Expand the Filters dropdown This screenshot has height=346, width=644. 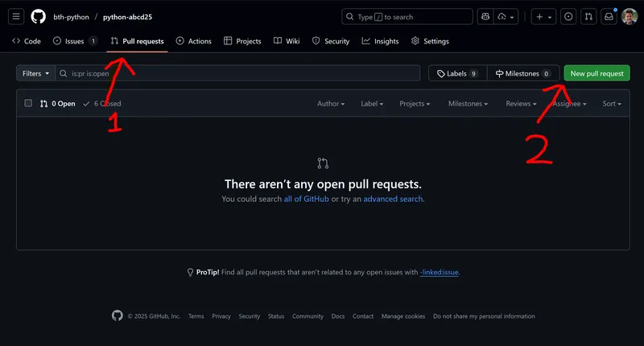coord(36,73)
